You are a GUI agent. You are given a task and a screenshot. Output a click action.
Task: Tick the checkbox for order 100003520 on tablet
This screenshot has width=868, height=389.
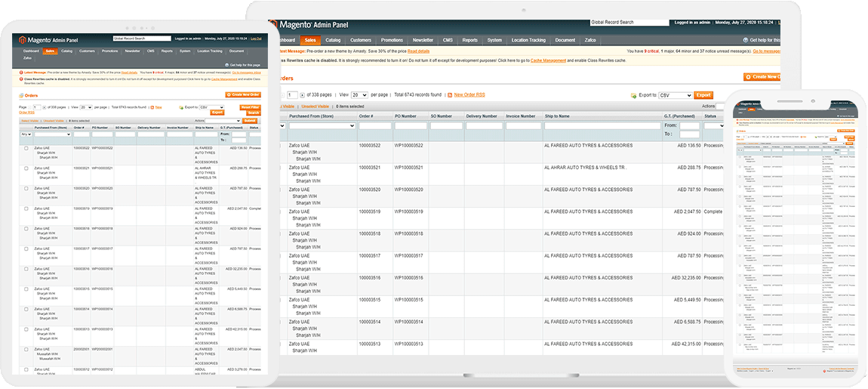pyautogui.click(x=26, y=188)
